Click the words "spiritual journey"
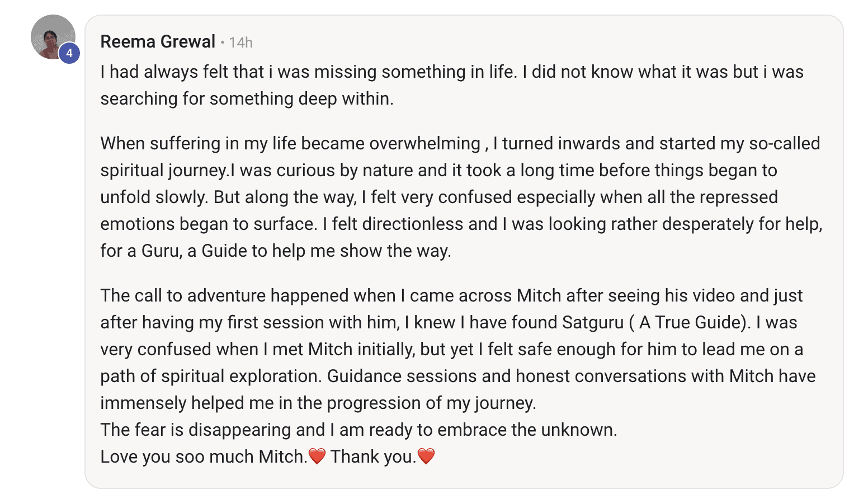The image size is (868, 499). click(x=163, y=171)
